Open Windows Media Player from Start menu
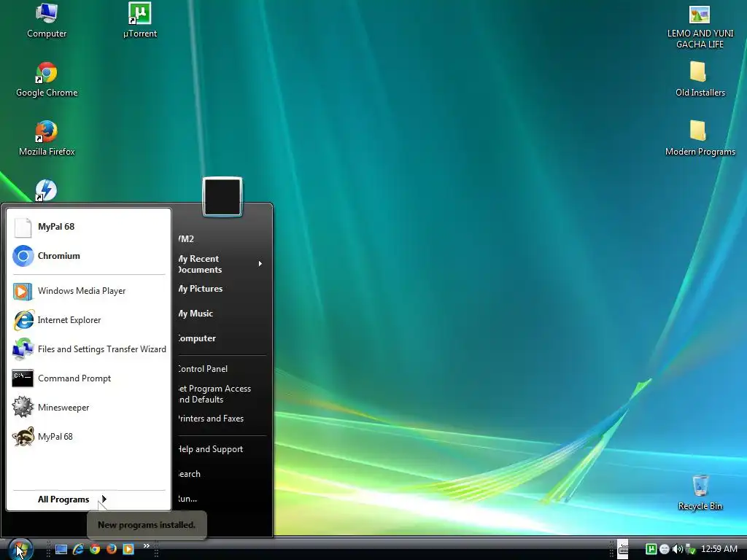Viewport: 747px width, 560px height. coord(89,291)
